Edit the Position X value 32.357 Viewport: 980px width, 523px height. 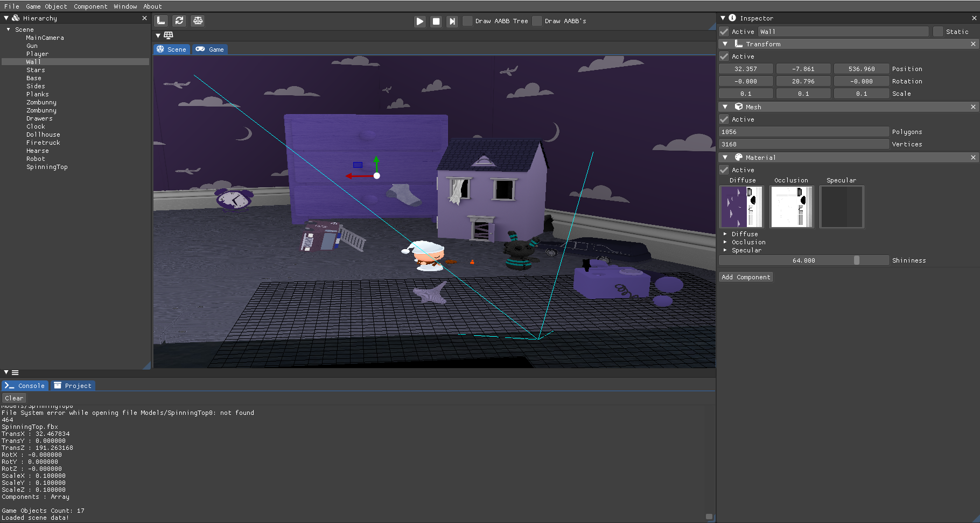coord(746,69)
